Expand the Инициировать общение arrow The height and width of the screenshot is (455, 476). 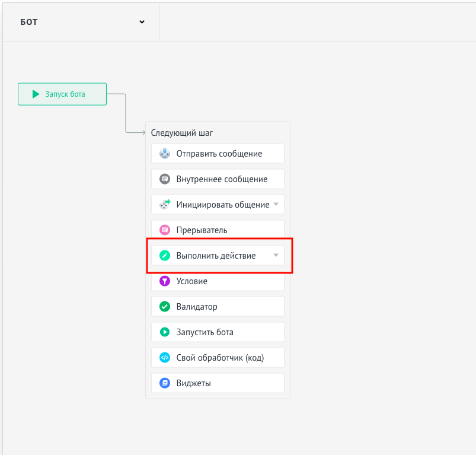click(x=276, y=204)
